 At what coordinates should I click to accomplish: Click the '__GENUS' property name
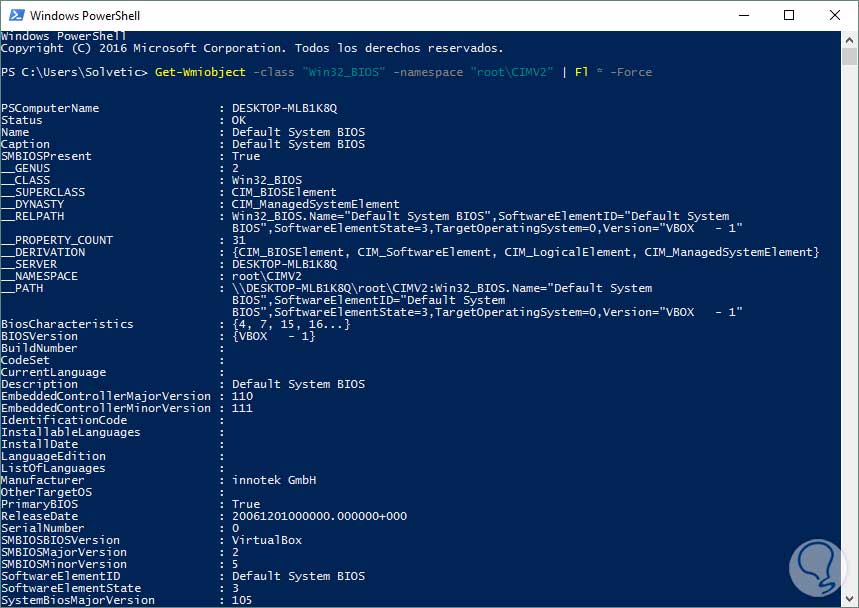tap(25, 168)
